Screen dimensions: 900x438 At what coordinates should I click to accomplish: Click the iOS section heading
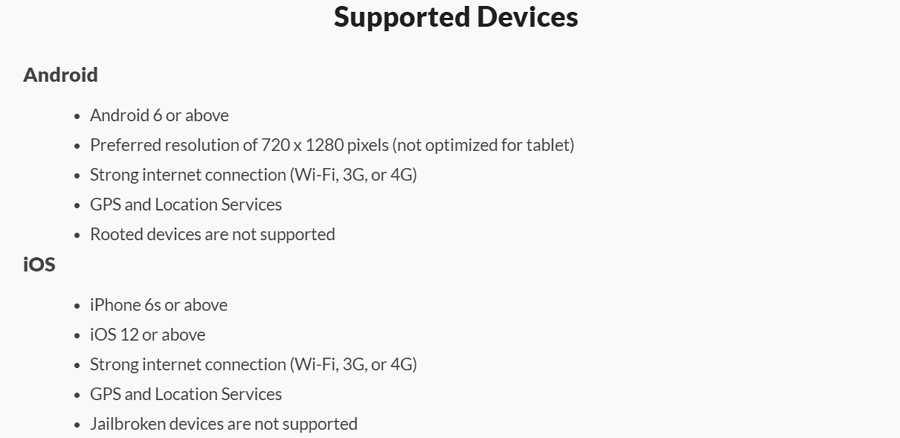[39, 265]
